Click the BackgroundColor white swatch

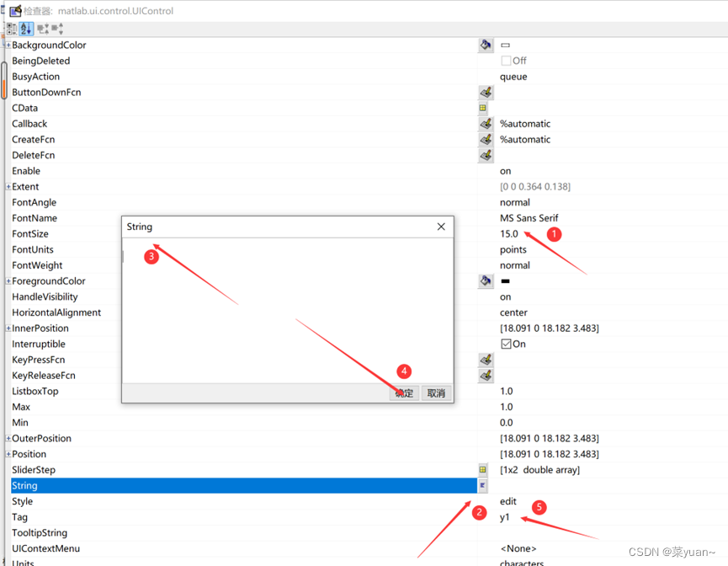(506, 45)
